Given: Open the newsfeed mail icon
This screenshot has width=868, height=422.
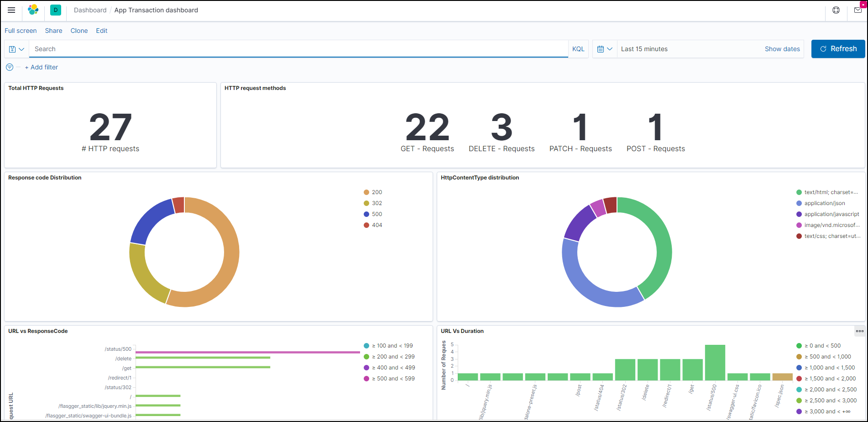Looking at the screenshot, I should click(858, 10).
